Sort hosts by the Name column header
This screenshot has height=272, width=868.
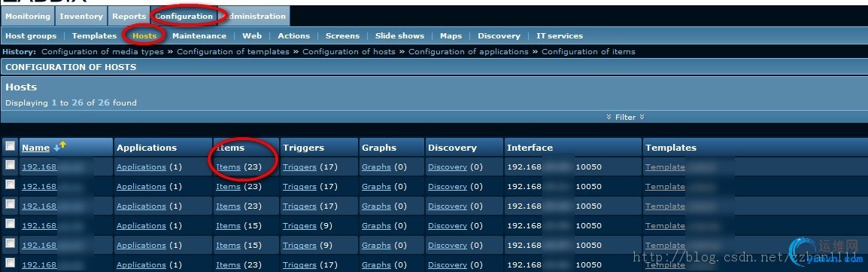35,148
